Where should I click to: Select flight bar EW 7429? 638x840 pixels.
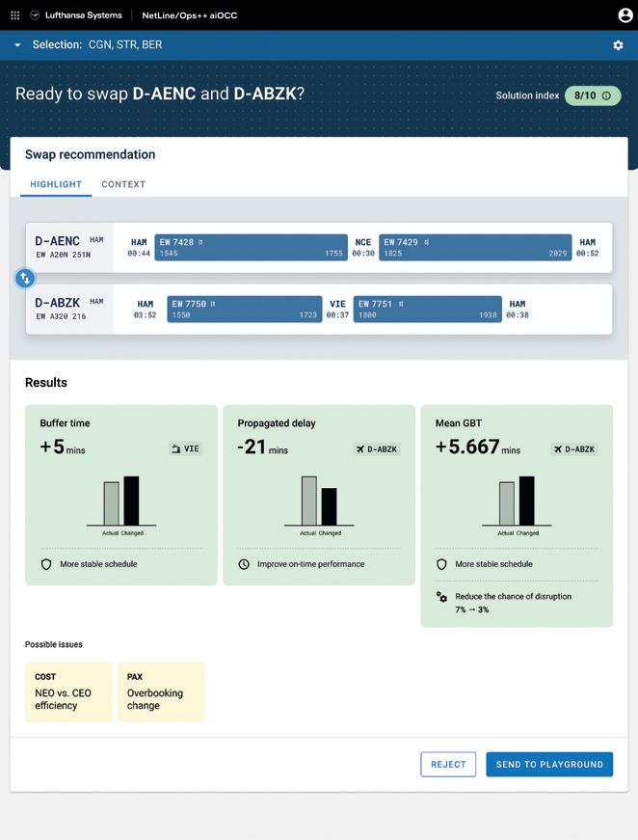click(x=475, y=248)
